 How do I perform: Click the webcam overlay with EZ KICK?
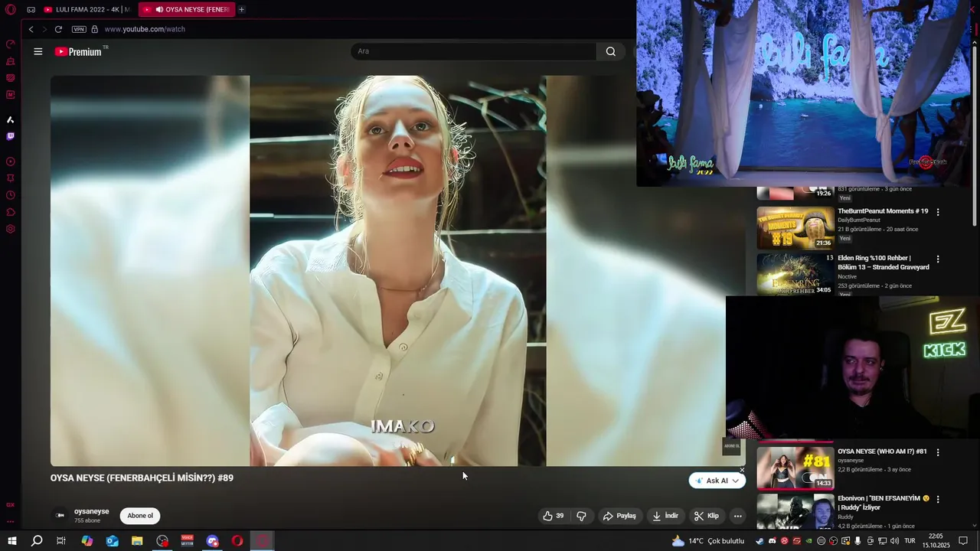pos(853,368)
